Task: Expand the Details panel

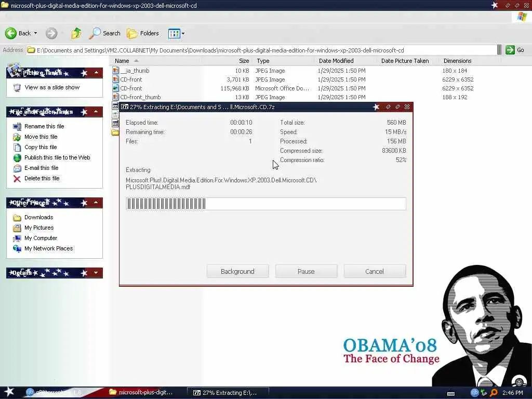Action: [96, 273]
